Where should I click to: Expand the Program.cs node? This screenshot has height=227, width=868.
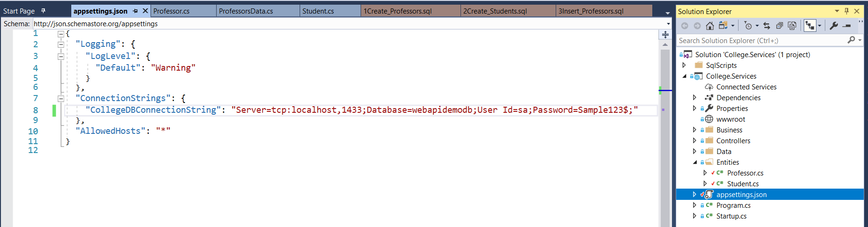point(694,205)
